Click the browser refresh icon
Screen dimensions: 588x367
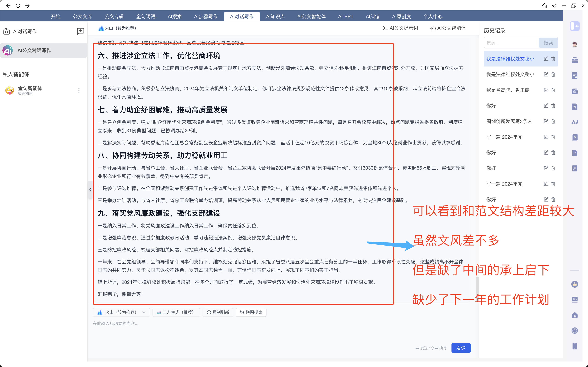[18, 5]
